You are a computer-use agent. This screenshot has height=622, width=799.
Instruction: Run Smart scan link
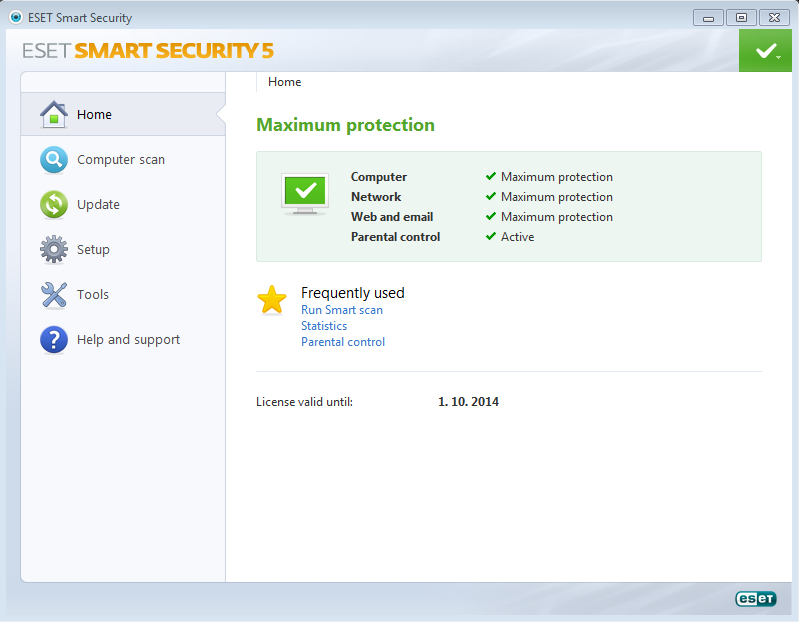(x=341, y=310)
